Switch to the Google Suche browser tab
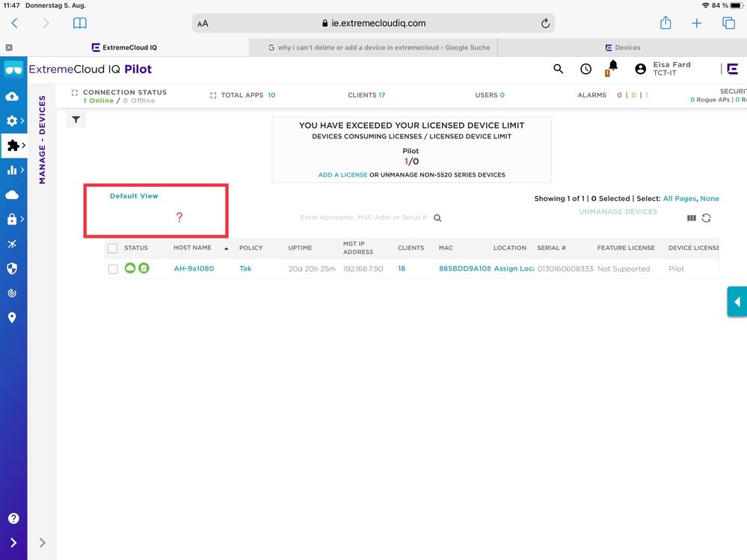The width and height of the screenshot is (747, 560). tap(374, 48)
